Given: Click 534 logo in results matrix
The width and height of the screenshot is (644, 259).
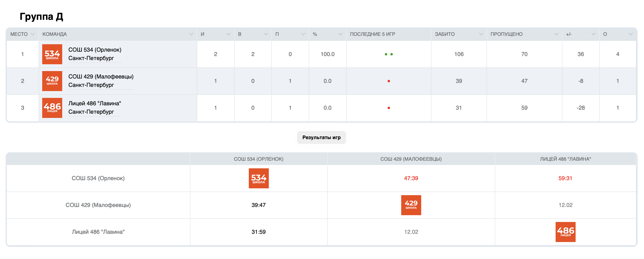Looking at the screenshot, I should point(258,178).
